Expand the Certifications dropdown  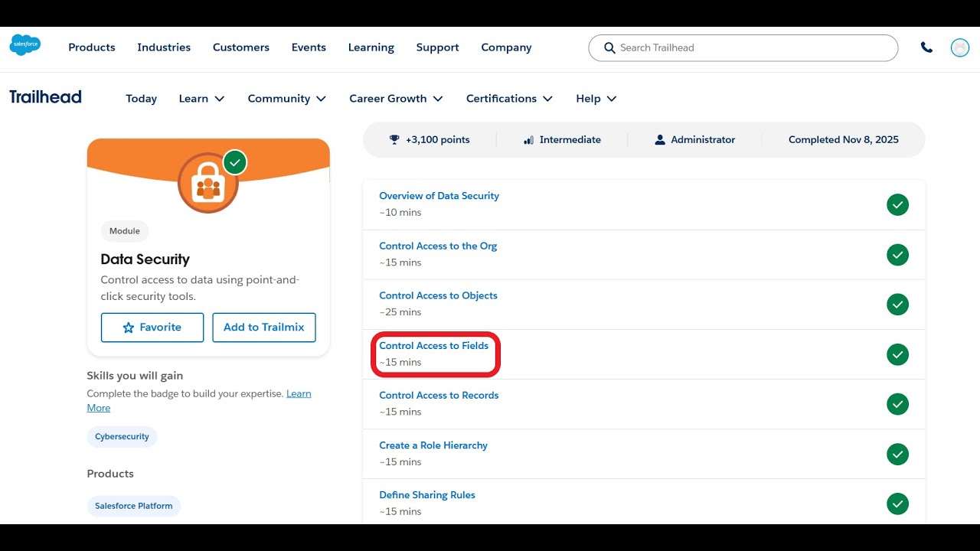coord(509,99)
